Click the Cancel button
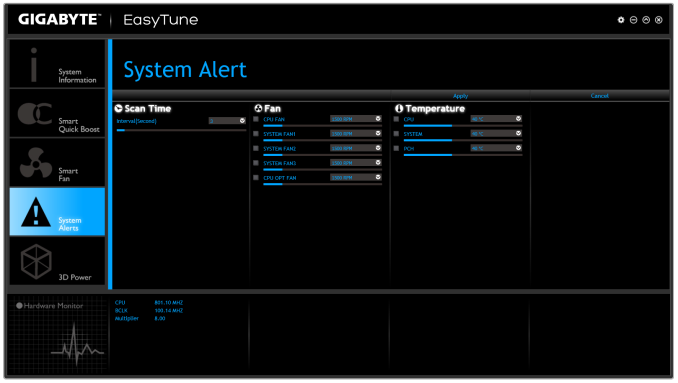Screen dimensions: 678x383 click(600, 96)
